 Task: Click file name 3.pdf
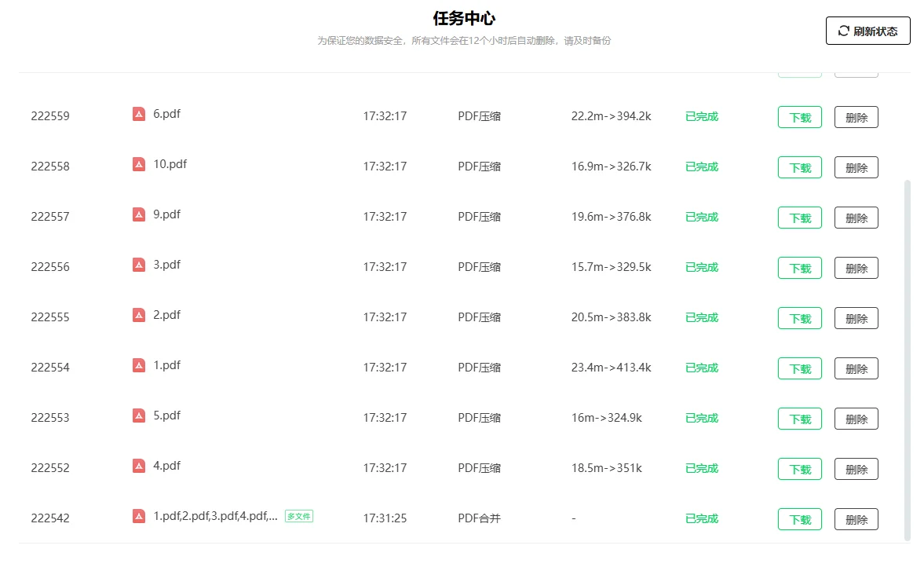(166, 264)
